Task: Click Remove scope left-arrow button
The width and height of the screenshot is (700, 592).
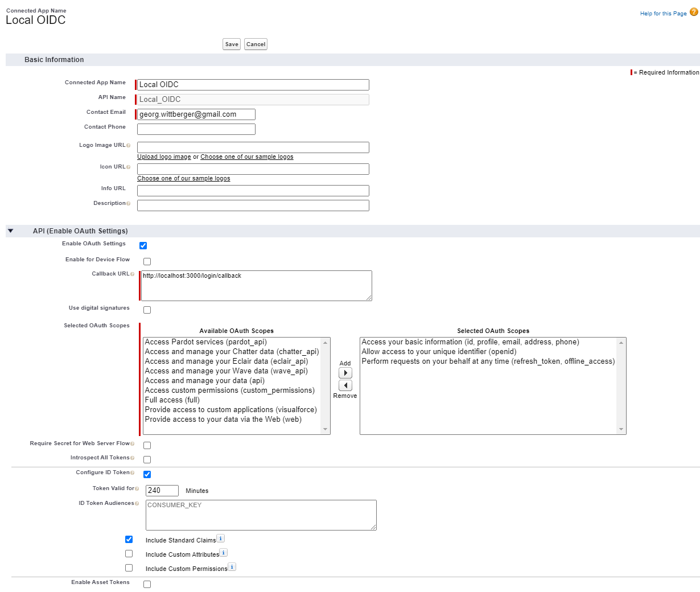Action: pyautogui.click(x=345, y=385)
